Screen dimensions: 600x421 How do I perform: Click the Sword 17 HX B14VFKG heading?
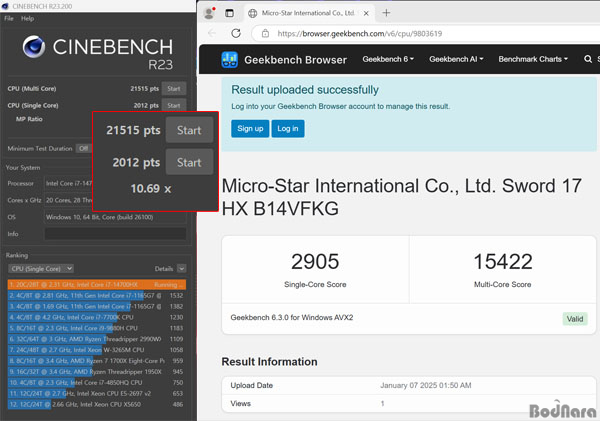[401, 197]
